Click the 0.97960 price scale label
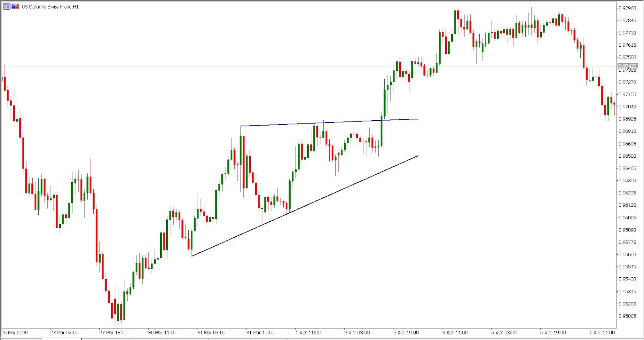Image resolution: width=644 pixels, height=340 pixels. point(627,8)
